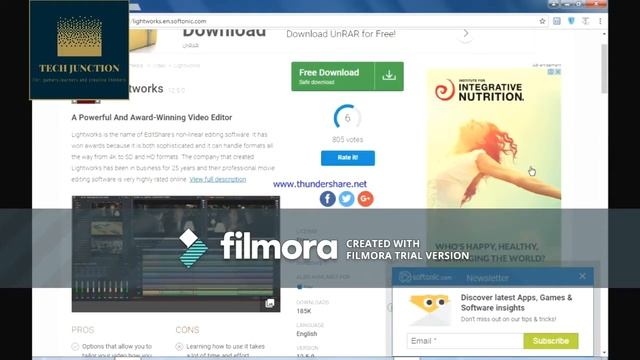
Task: Click the arrow next to Download UnRAR for Free
Action: 466,33
